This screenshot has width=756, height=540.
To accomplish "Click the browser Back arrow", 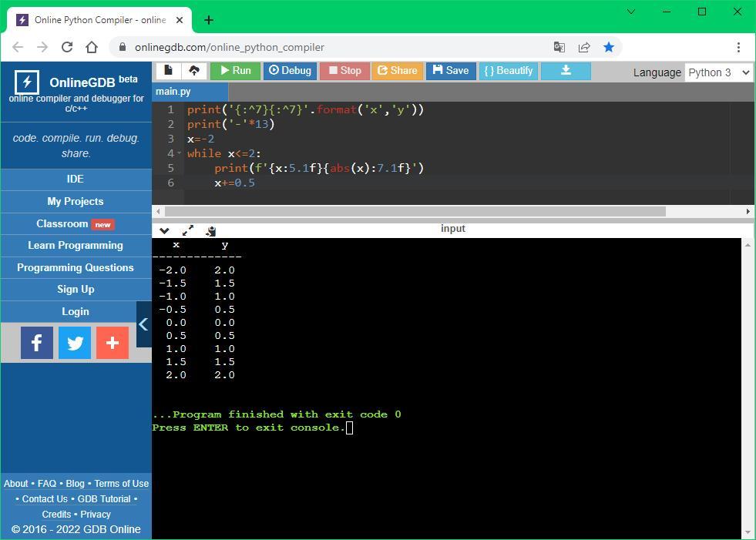I will pyautogui.click(x=18, y=47).
